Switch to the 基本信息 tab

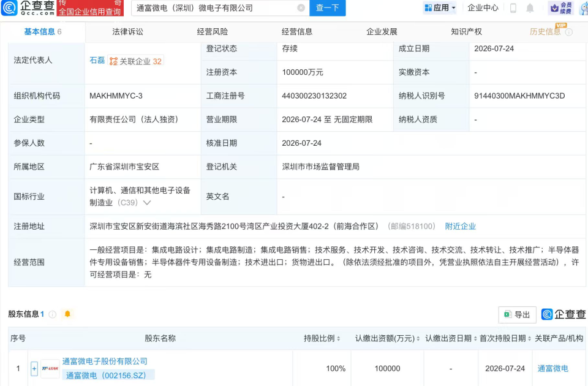coord(42,32)
